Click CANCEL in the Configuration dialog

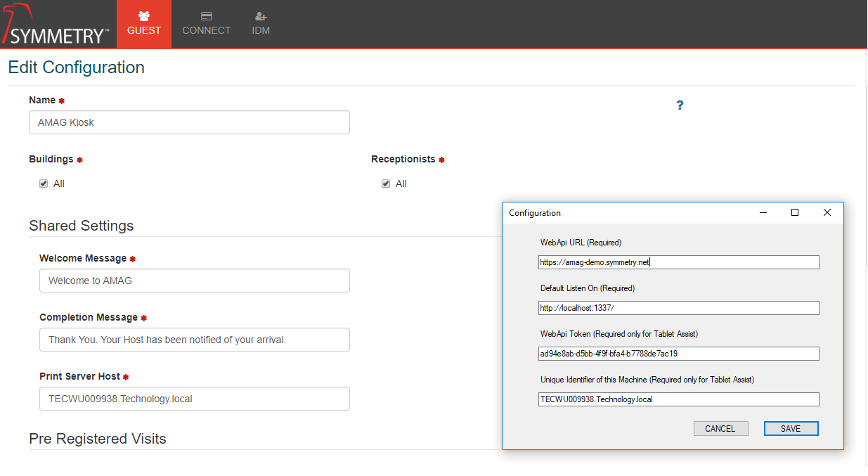(720, 429)
